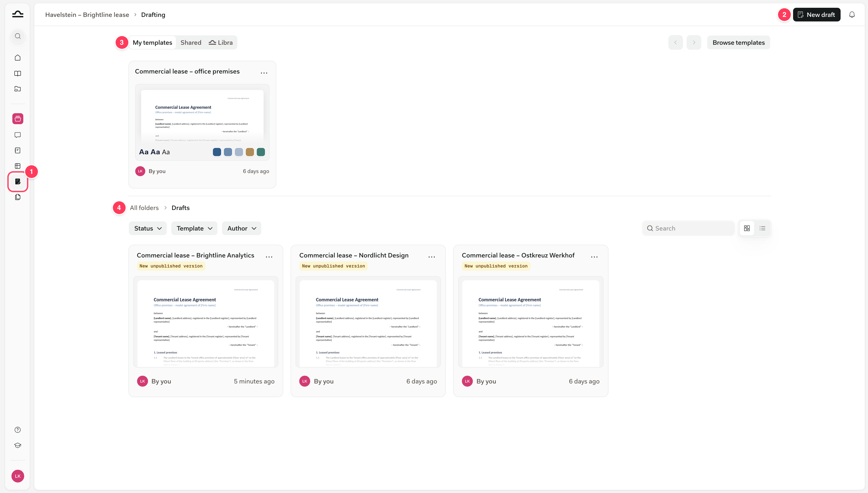This screenshot has height=493, width=868.
Task: Open the Nordlicht Design draft thumbnail
Action: pyautogui.click(x=368, y=322)
